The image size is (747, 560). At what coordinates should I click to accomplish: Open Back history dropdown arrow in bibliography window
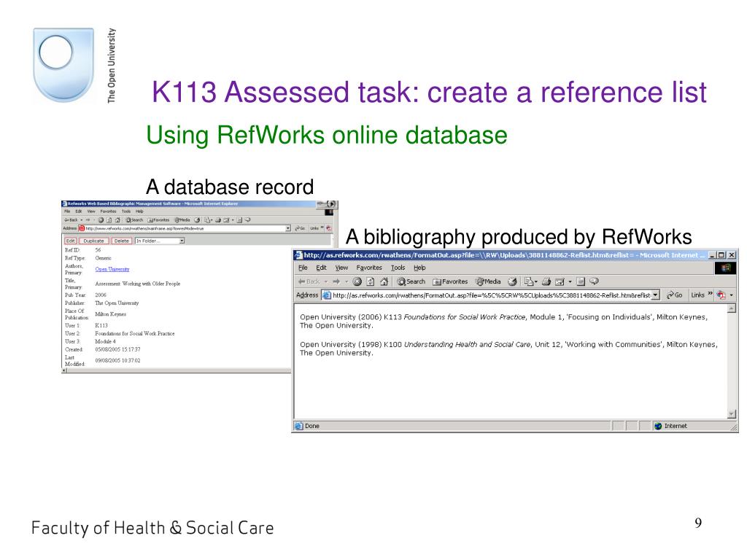click(x=326, y=281)
